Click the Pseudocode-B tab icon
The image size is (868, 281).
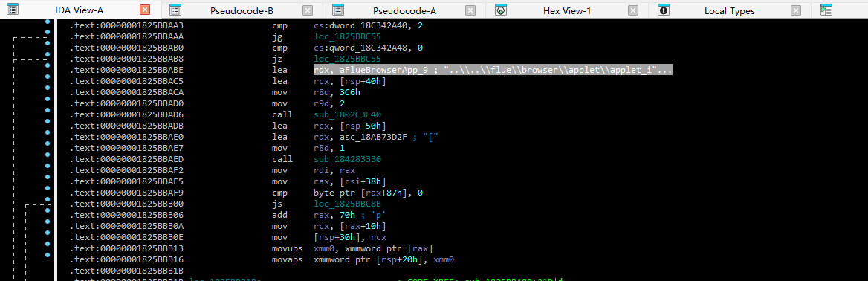(175, 10)
